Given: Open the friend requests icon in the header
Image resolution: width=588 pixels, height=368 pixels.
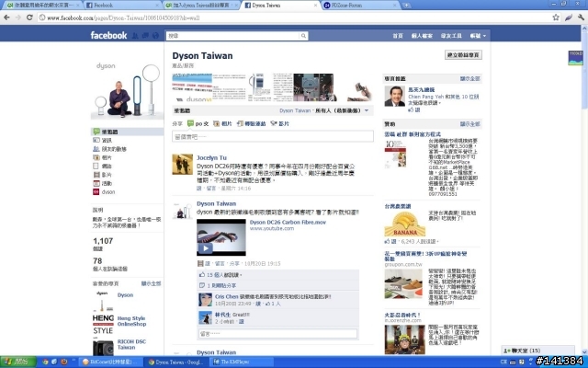Looking at the screenshot, I should tap(135, 36).
